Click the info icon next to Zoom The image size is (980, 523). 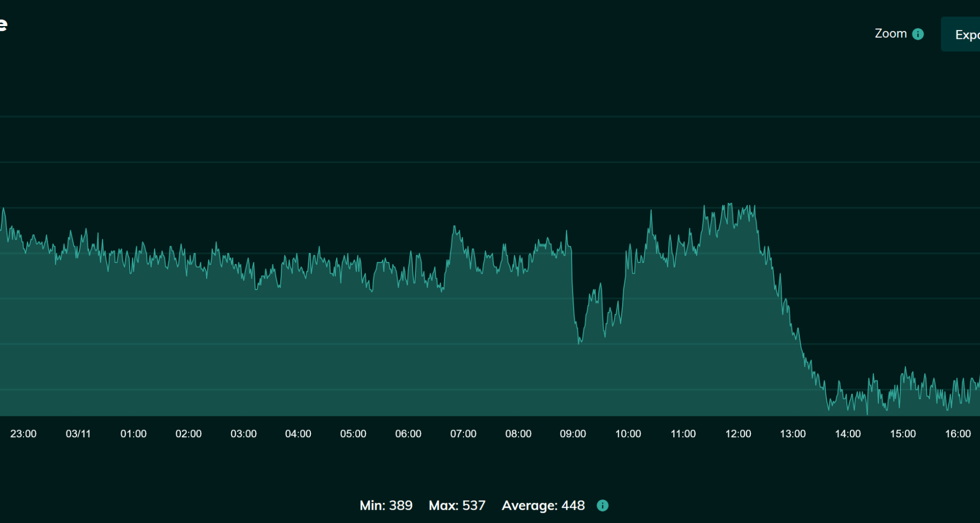click(x=918, y=34)
